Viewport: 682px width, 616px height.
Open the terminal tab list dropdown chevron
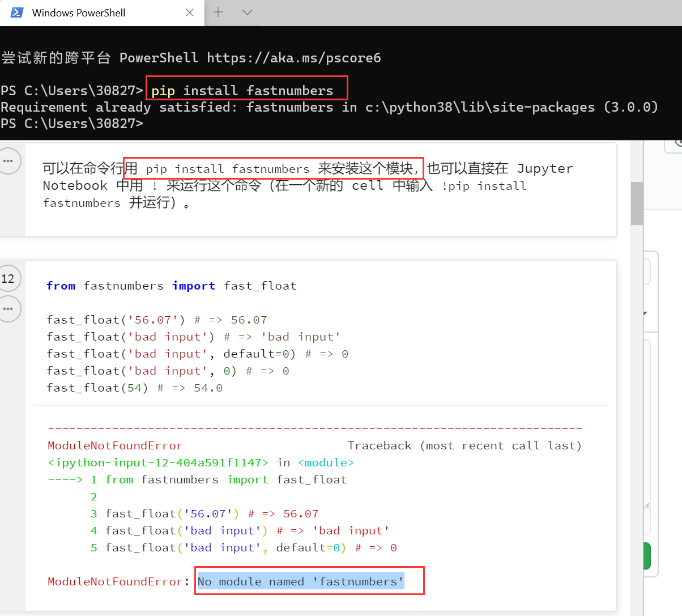(x=247, y=12)
